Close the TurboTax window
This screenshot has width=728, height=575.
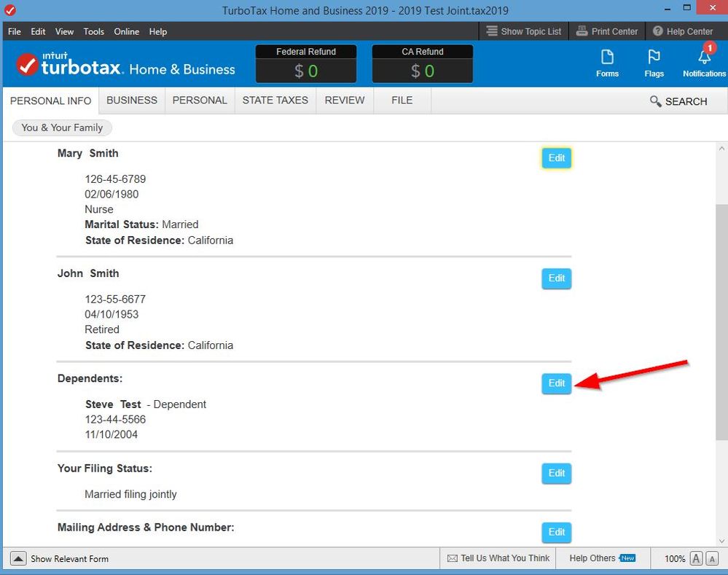click(713, 7)
